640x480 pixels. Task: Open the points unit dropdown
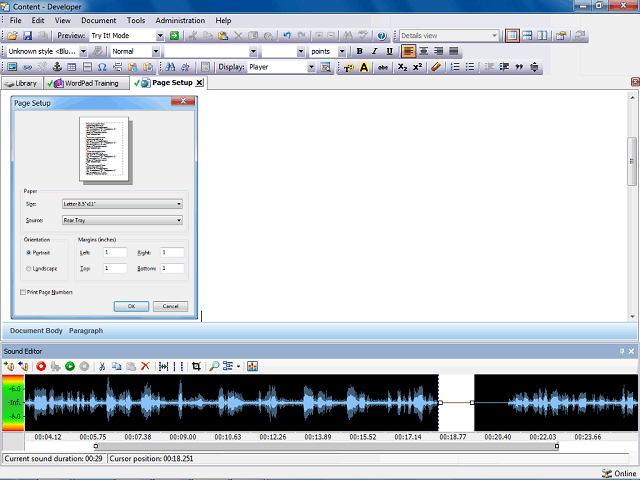(x=342, y=51)
